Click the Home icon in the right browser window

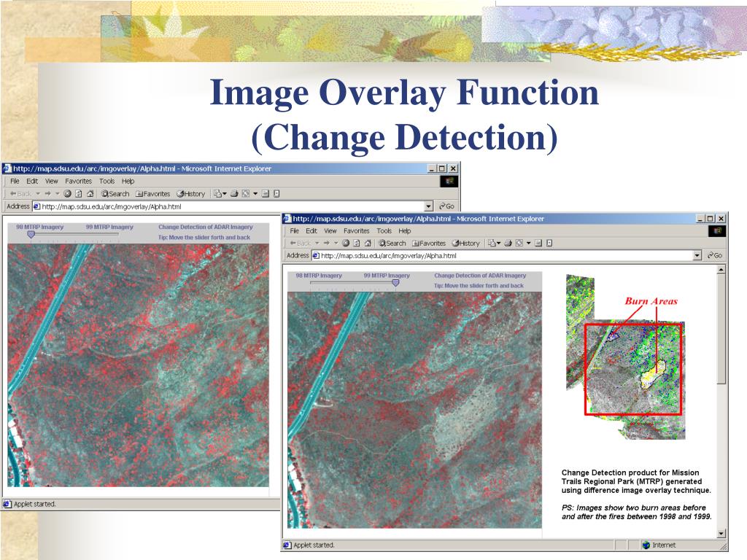(368, 244)
